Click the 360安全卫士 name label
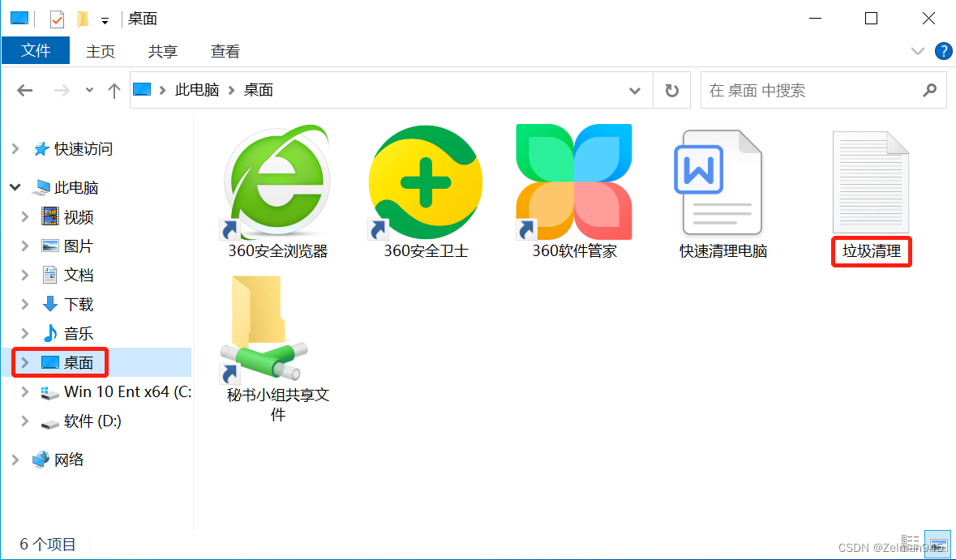Image resolution: width=956 pixels, height=560 pixels. click(426, 250)
